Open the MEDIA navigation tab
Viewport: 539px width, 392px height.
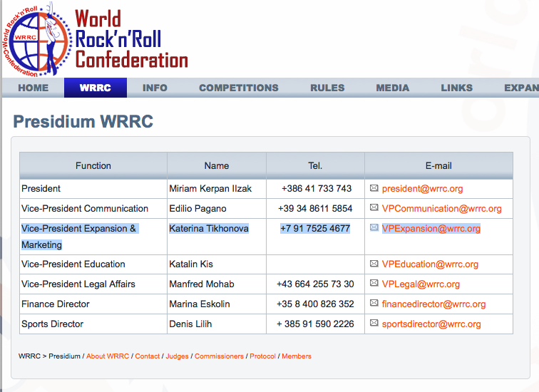pyautogui.click(x=393, y=88)
